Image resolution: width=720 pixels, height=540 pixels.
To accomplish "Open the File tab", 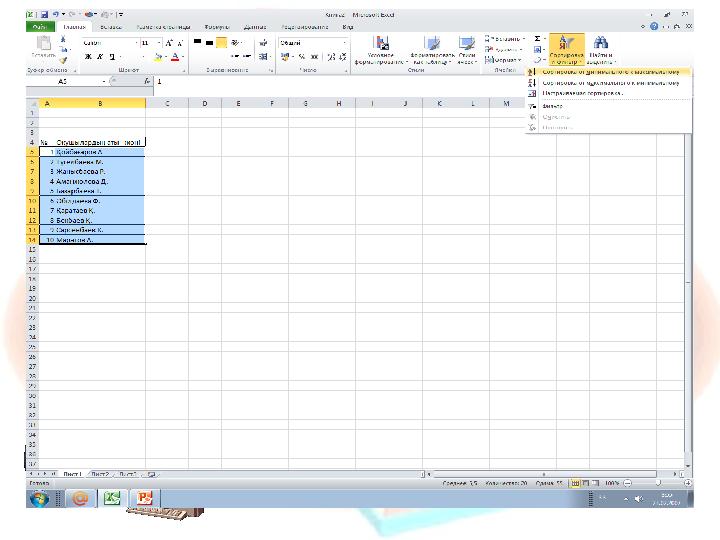I will pos(40,27).
